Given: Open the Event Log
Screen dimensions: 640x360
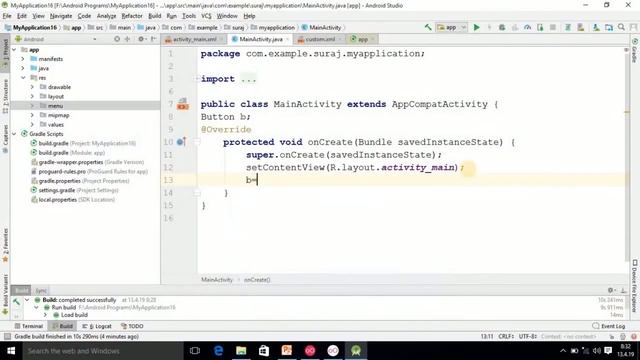Looking at the screenshot, I should [x=609, y=326].
